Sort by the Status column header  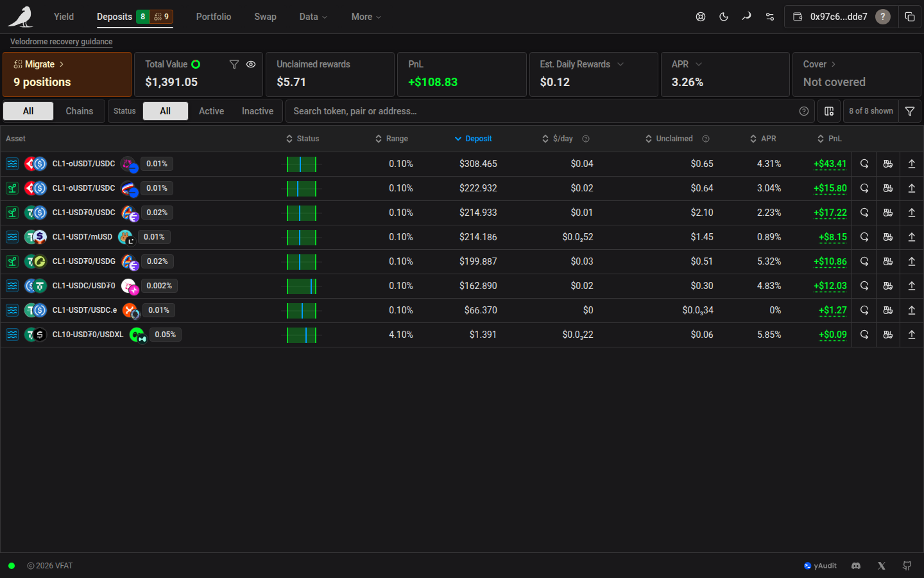point(302,139)
